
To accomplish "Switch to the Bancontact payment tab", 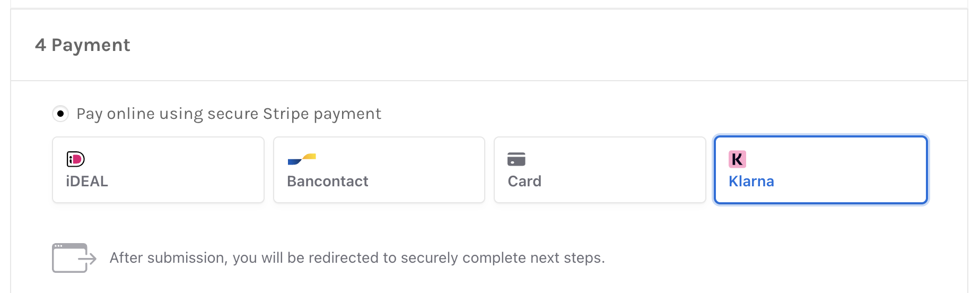I will (379, 170).
